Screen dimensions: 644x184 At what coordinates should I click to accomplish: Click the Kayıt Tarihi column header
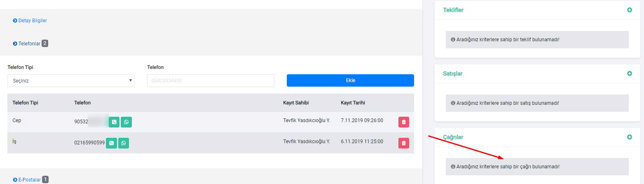click(353, 103)
